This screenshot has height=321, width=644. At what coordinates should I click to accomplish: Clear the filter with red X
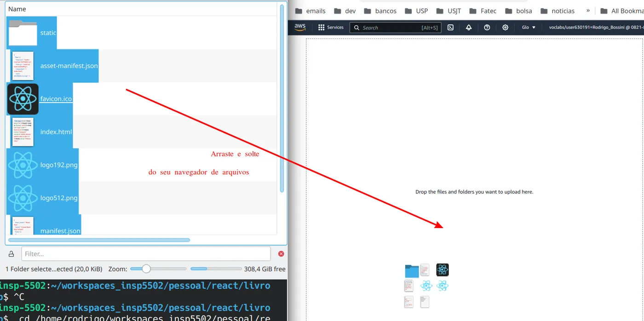point(281,254)
